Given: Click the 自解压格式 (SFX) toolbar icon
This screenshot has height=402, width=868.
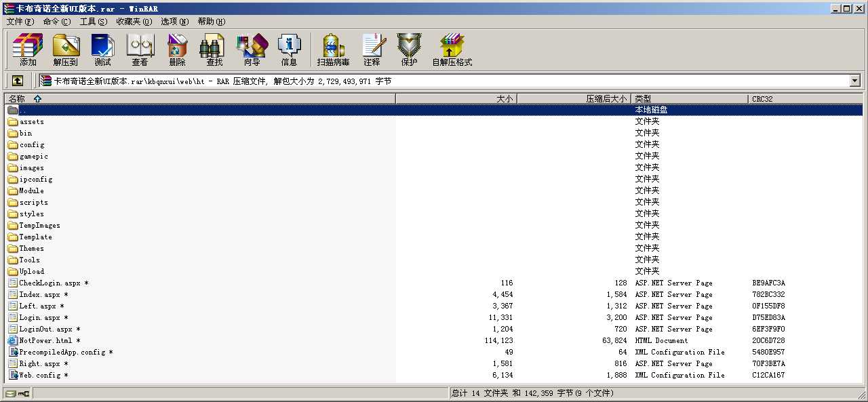Looking at the screenshot, I should (x=452, y=50).
